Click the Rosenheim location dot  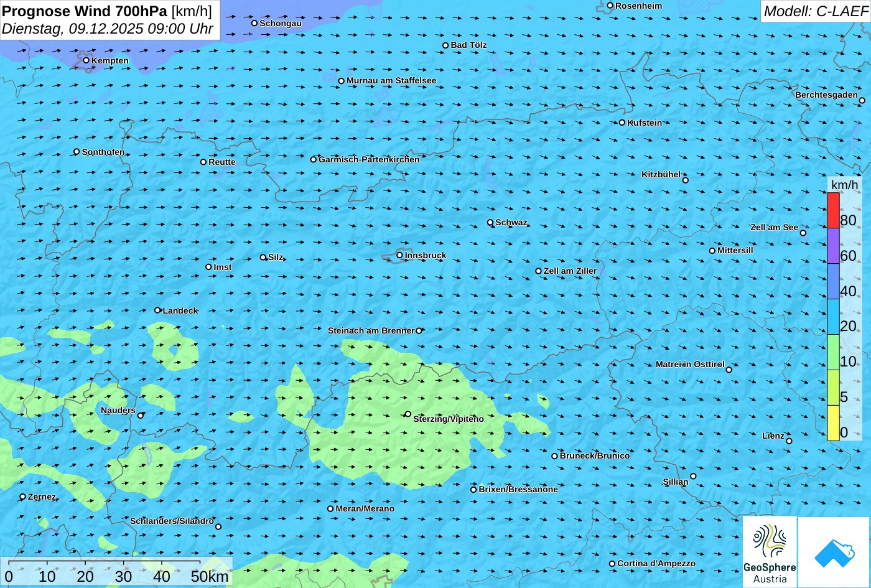click(x=610, y=6)
